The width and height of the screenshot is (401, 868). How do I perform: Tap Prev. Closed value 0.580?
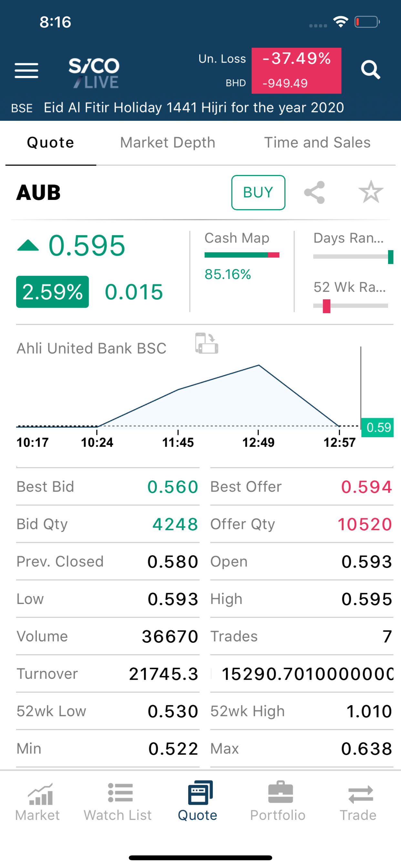pos(173,562)
